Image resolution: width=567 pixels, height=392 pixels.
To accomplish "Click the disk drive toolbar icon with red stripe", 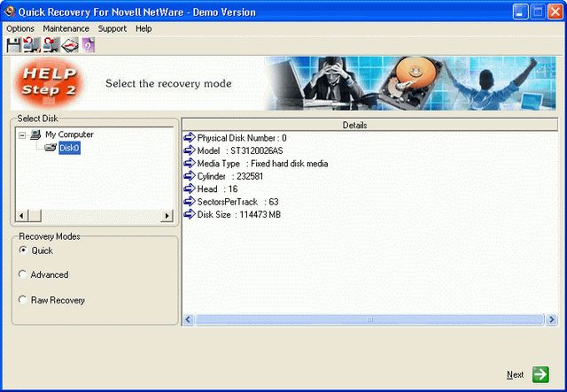I will 70,45.
